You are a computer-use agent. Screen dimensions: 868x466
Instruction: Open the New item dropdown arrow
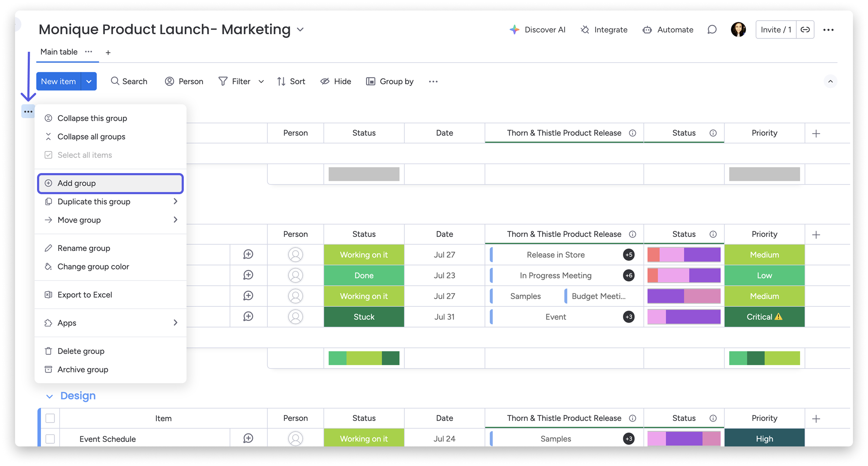pos(89,82)
